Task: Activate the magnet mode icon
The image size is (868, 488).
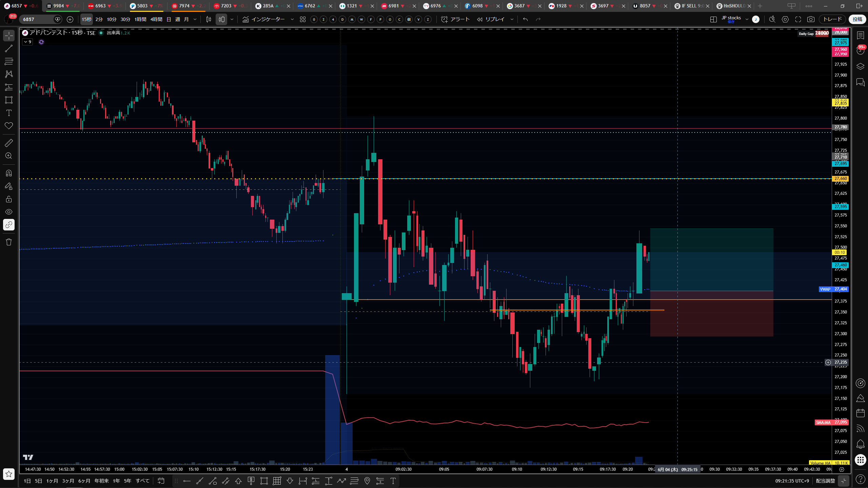Action: [x=9, y=173]
